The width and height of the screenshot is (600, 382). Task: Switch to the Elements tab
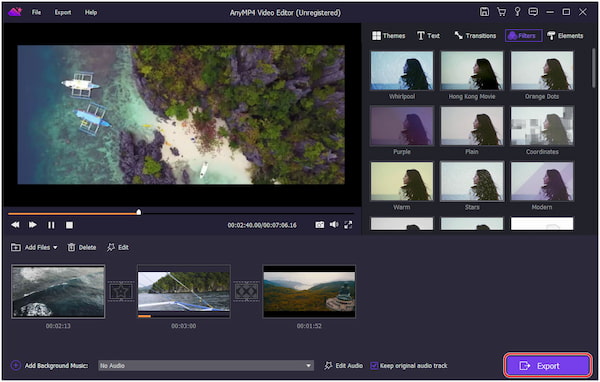click(x=565, y=36)
